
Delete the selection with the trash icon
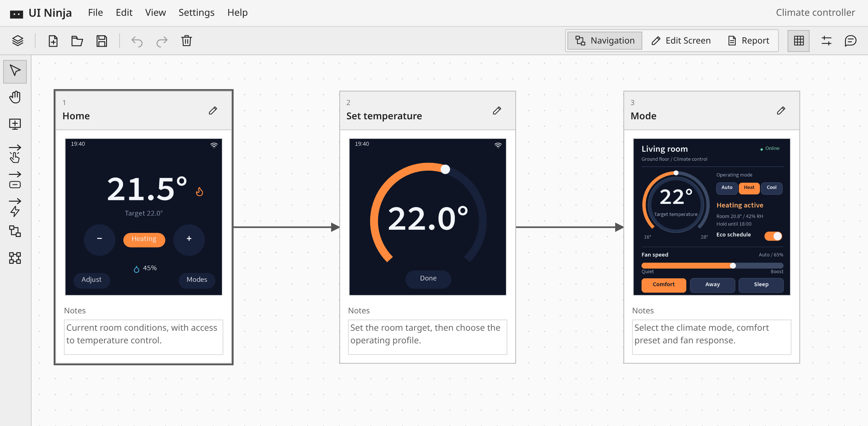[186, 41]
